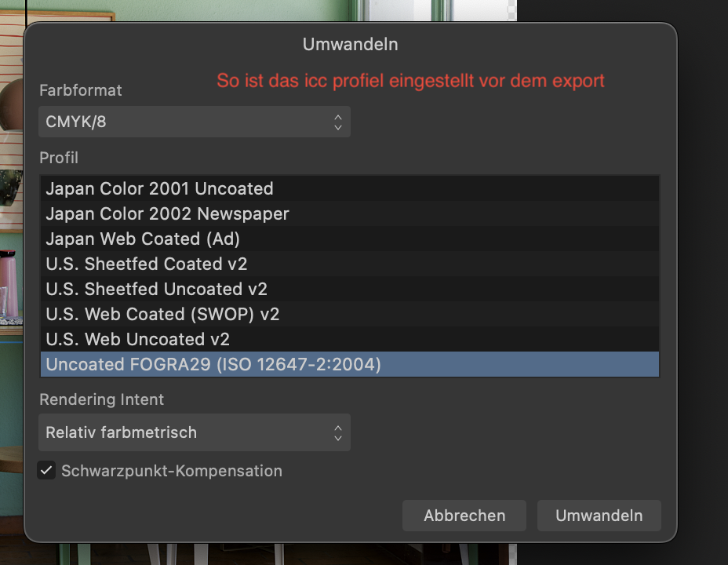Choose Japan Web Coated (Ad) profile
The width and height of the screenshot is (728, 565).
[x=350, y=239]
